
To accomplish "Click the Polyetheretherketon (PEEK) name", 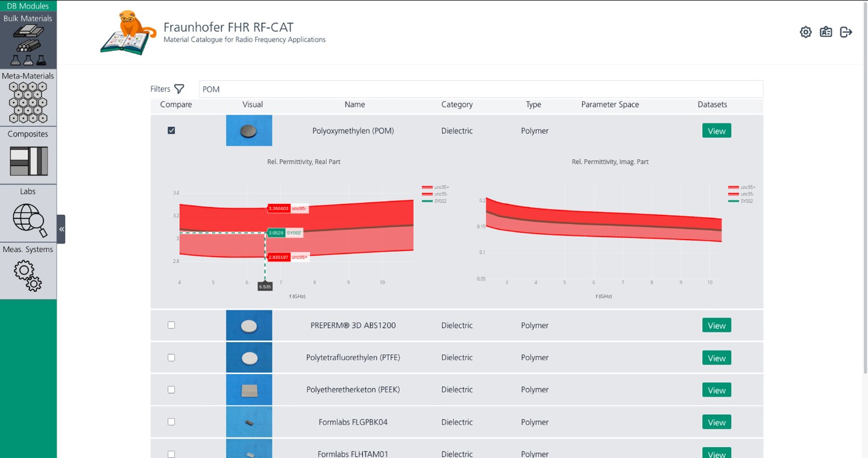I will point(353,390).
